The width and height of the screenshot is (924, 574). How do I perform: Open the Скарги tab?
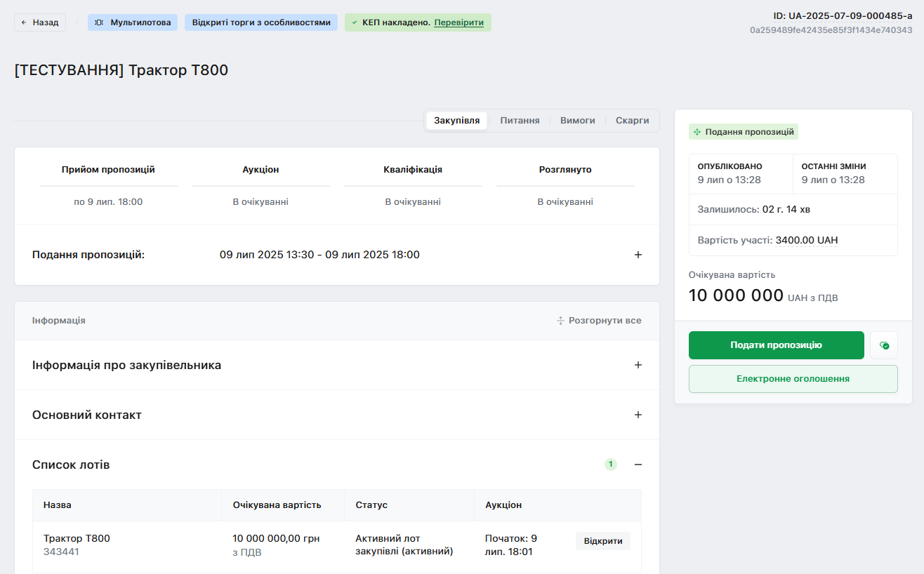[632, 121]
